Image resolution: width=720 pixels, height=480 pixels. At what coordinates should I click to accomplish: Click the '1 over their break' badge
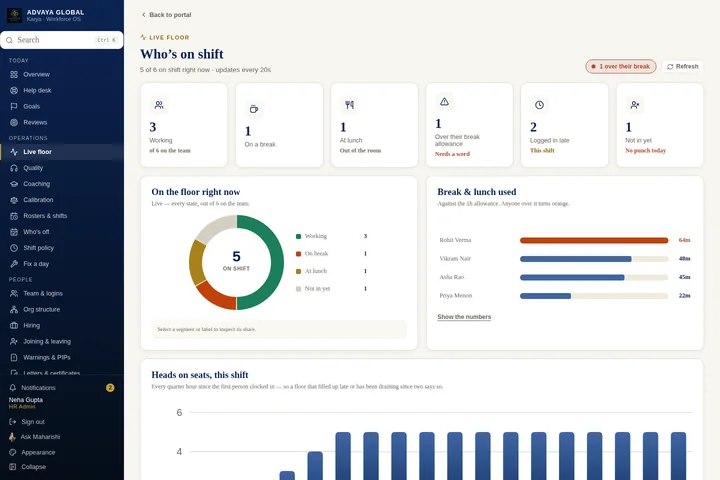[x=620, y=67]
